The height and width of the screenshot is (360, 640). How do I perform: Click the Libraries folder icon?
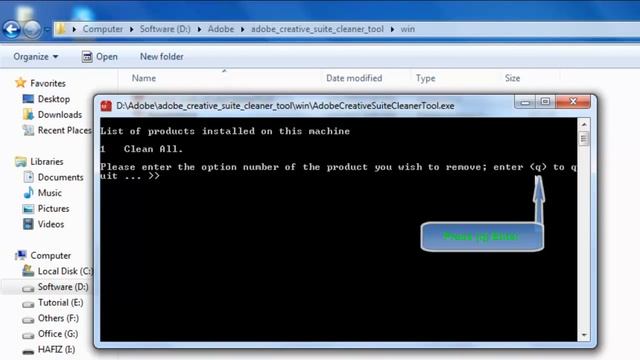[20, 162]
